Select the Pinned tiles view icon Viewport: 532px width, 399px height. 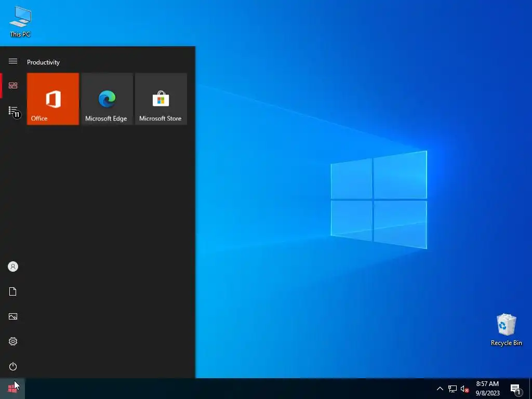[13, 86]
